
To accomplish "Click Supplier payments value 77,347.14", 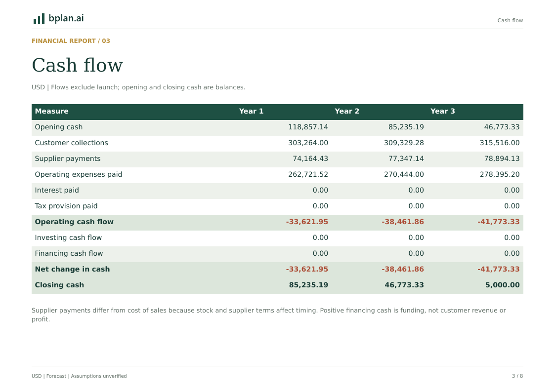I will 406,158.
